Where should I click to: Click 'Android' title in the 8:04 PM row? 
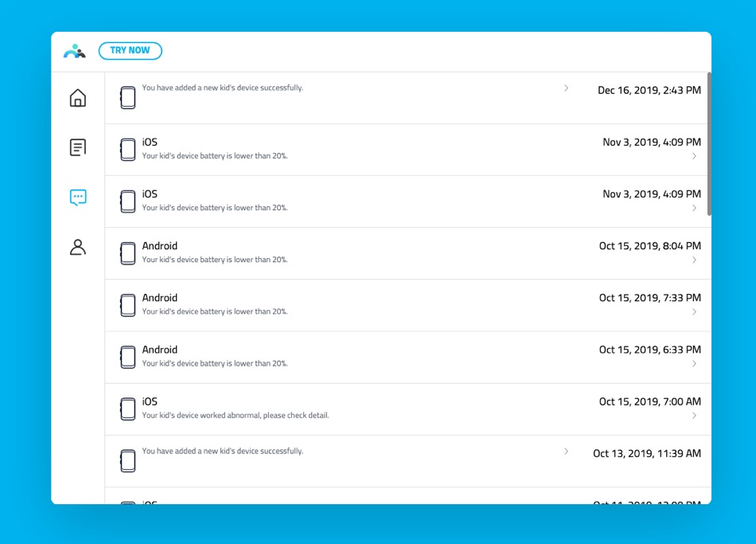[160, 245]
